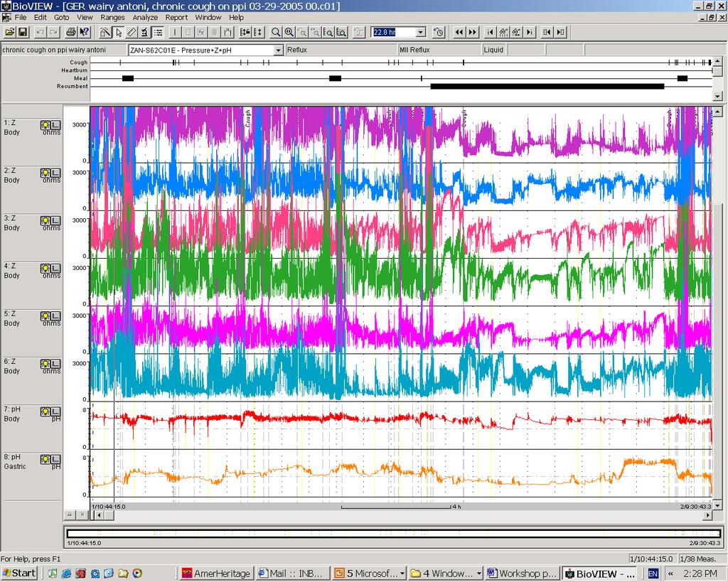
Task: Click the Print toolbar icon
Action: click(70, 32)
